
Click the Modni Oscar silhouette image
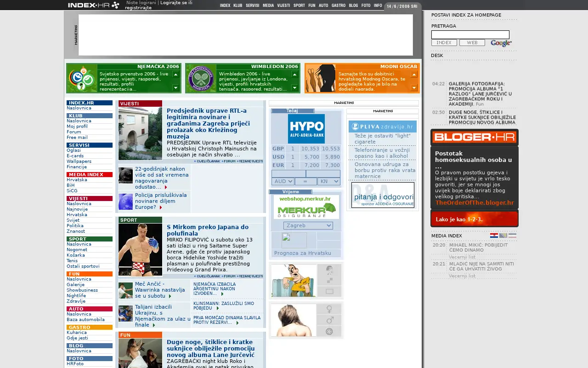(x=321, y=79)
